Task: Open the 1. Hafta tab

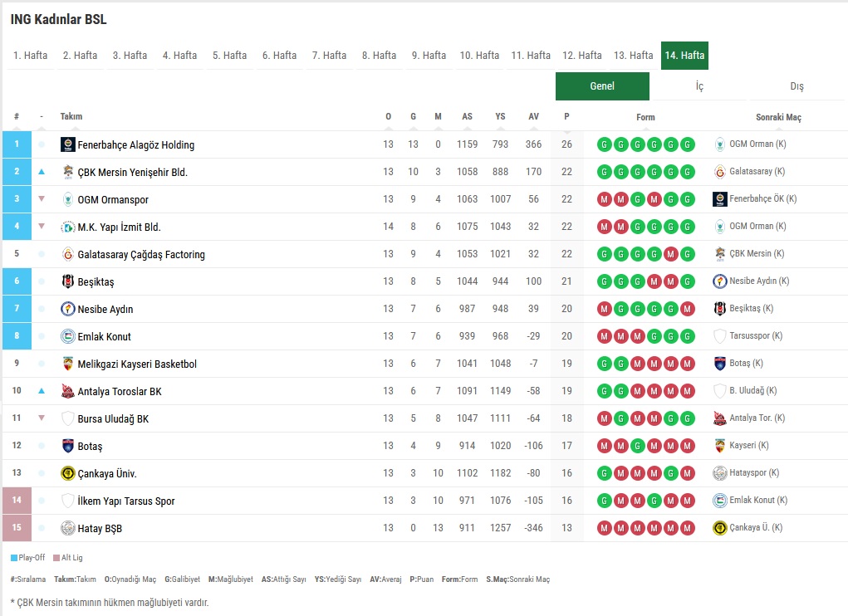Action: [x=30, y=55]
